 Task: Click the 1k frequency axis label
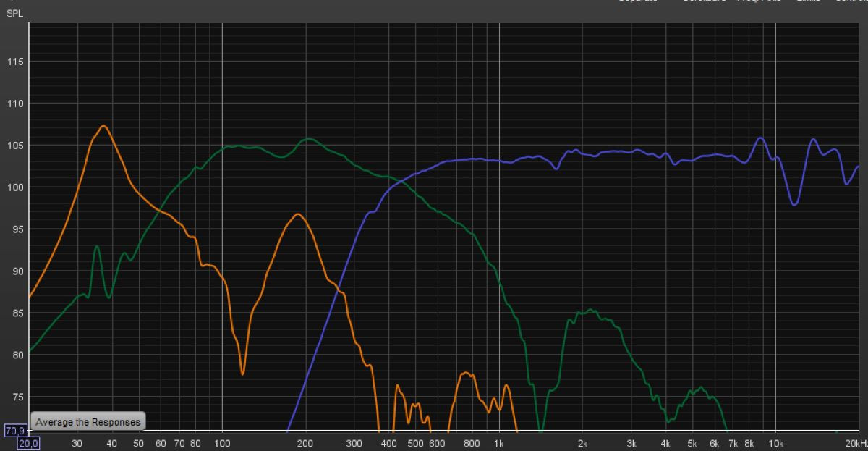pyautogui.click(x=499, y=443)
